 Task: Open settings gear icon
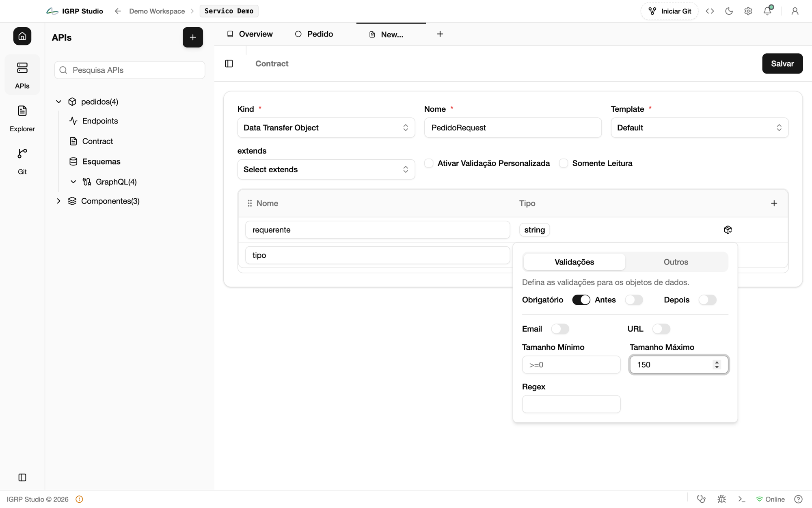748,11
